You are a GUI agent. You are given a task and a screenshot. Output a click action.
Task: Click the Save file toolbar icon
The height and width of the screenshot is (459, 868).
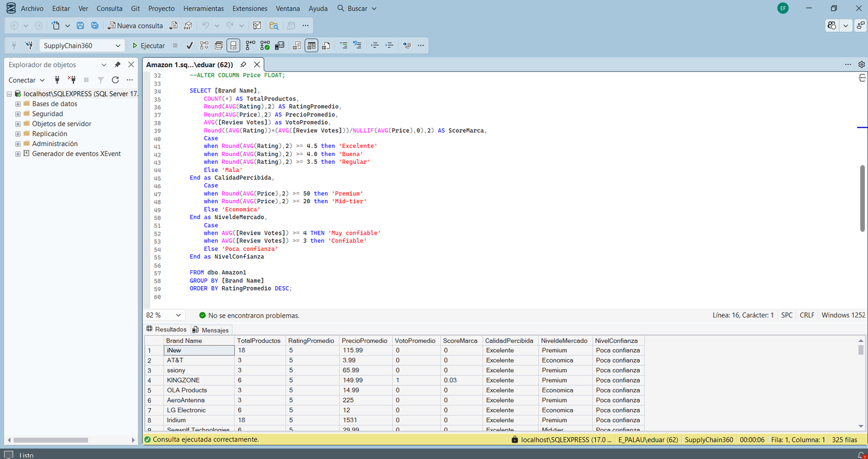tap(80, 25)
